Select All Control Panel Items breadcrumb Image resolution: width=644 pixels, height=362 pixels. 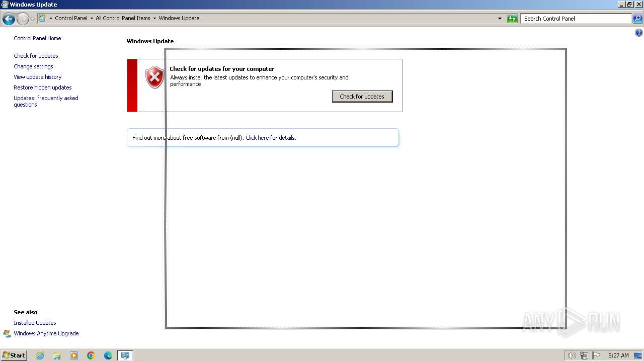coord(123,18)
